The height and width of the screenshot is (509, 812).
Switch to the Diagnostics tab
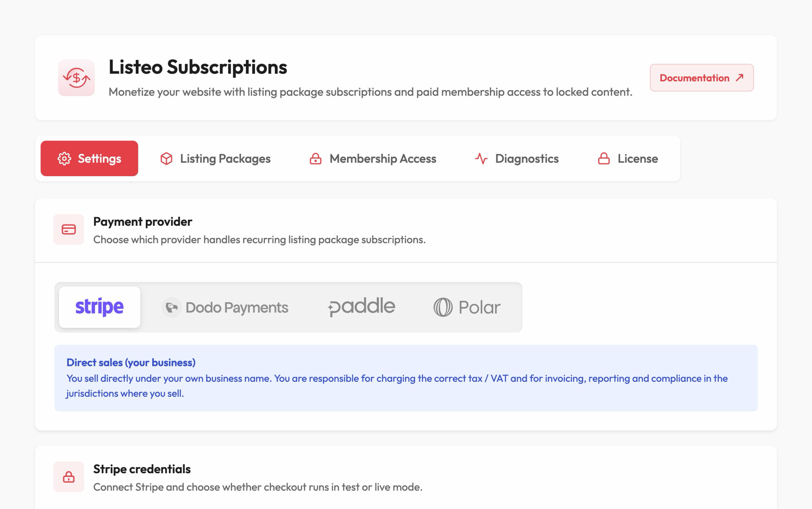pos(517,159)
